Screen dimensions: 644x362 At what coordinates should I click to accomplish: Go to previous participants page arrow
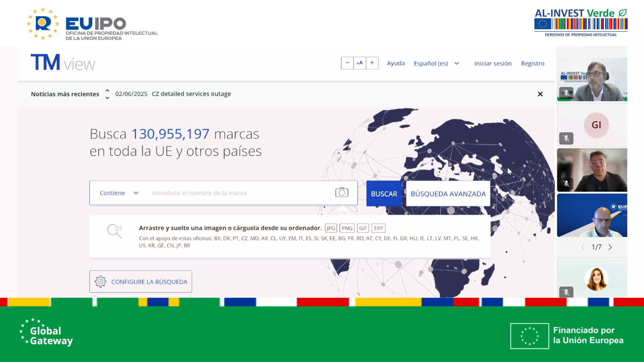[583, 247]
